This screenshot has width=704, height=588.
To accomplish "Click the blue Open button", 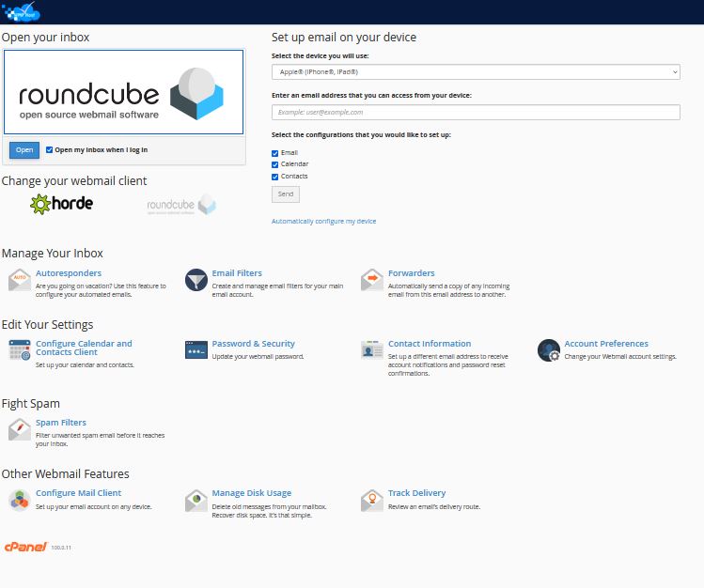I will tap(24, 149).
